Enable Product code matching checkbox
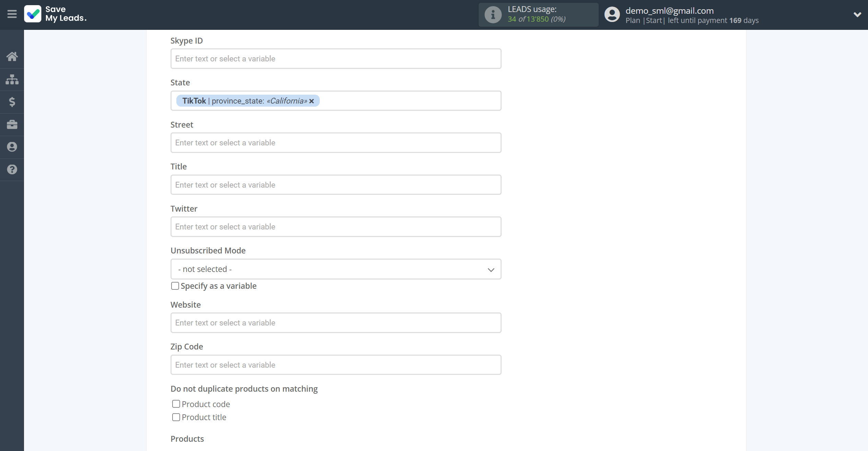The image size is (868, 451). coord(176,404)
